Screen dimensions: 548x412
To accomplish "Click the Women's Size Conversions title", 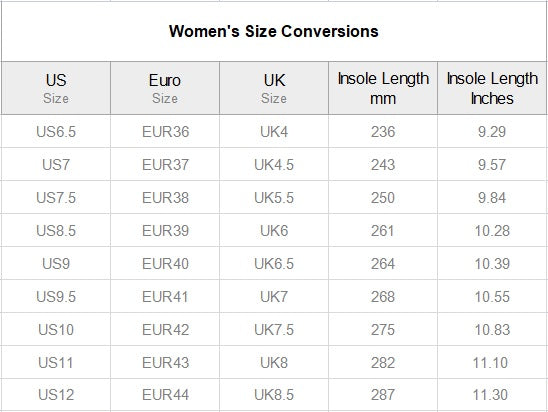I will (274, 31).
